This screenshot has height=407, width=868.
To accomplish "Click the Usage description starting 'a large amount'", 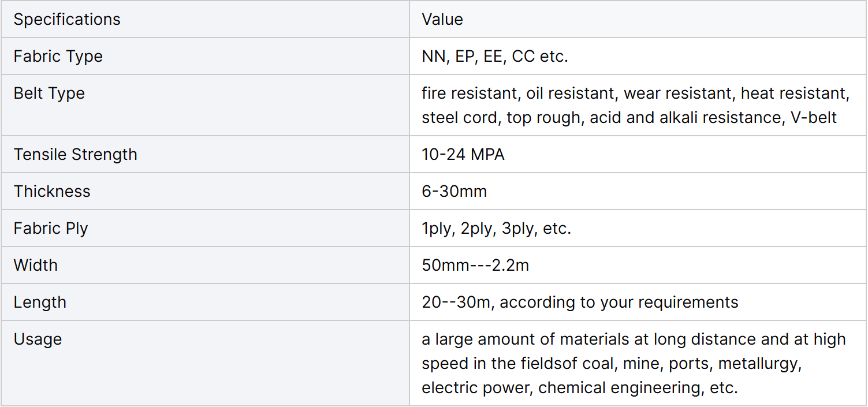I will coord(634,339).
